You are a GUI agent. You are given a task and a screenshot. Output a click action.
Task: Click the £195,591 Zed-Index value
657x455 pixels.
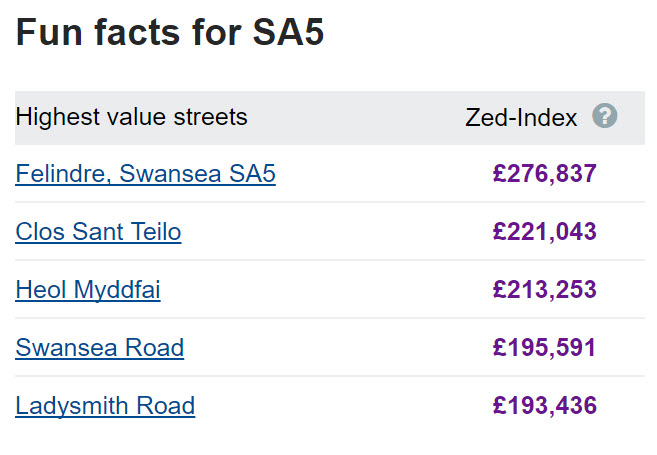544,348
